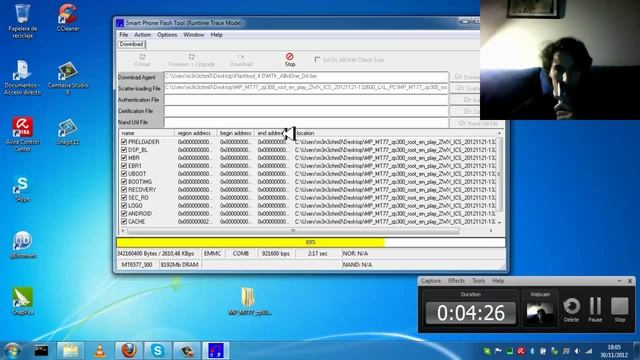Viewport: 640px width, 360px height.
Task: Open the Action menu
Action: click(x=142, y=35)
